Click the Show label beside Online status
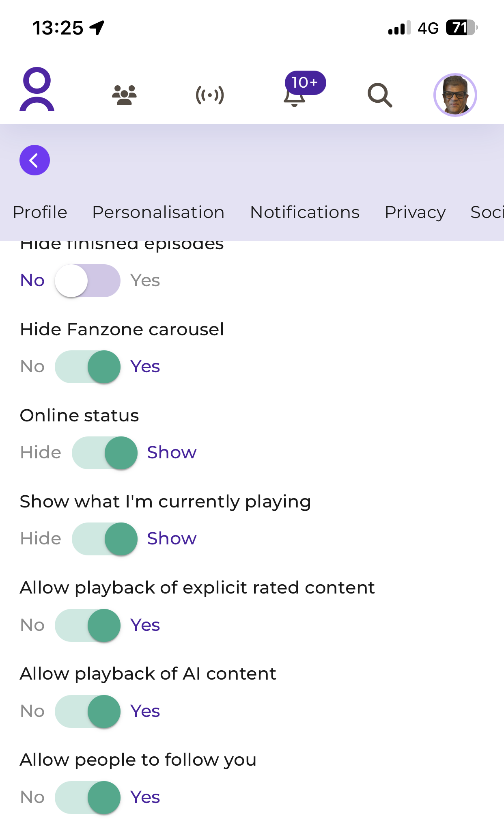 pyautogui.click(x=172, y=452)
